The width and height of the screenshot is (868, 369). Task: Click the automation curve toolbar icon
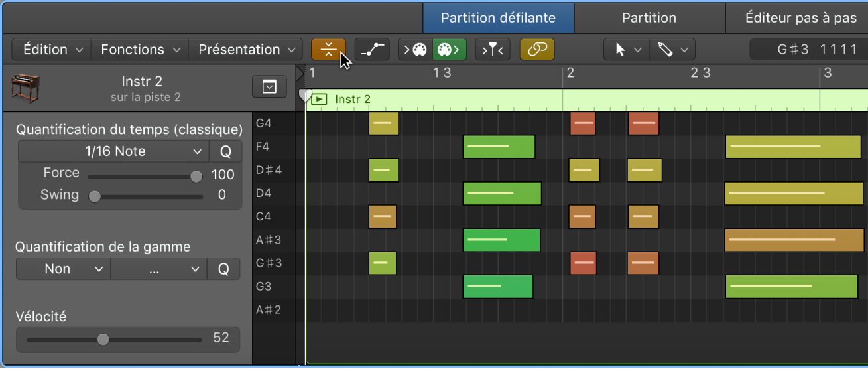click(372, 50)
